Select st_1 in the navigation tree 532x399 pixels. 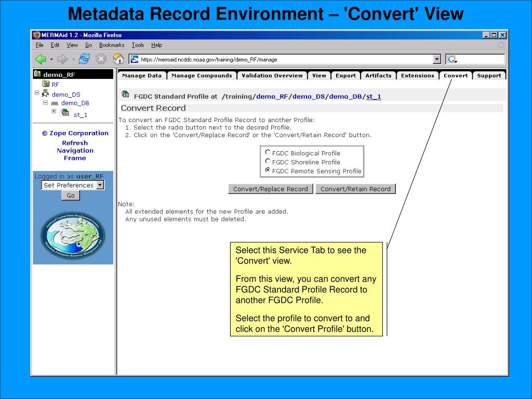point(81,115)
